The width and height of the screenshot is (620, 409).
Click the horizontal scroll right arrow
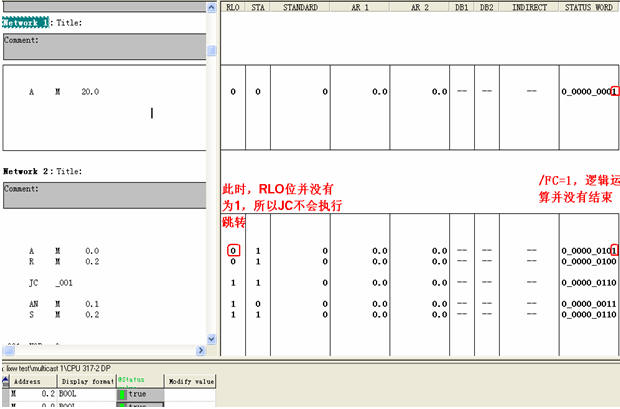201,350
